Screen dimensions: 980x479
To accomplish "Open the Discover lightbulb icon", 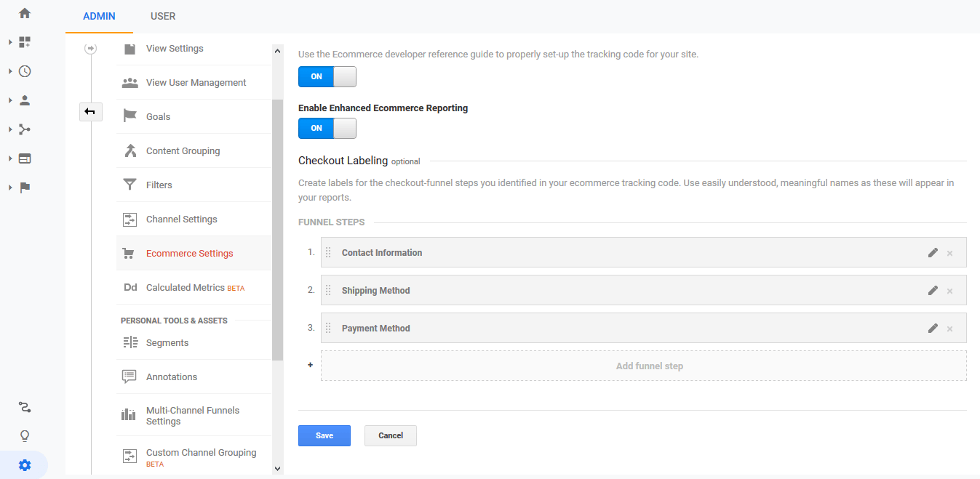I will pyautogui.click(x=24, y=435).
